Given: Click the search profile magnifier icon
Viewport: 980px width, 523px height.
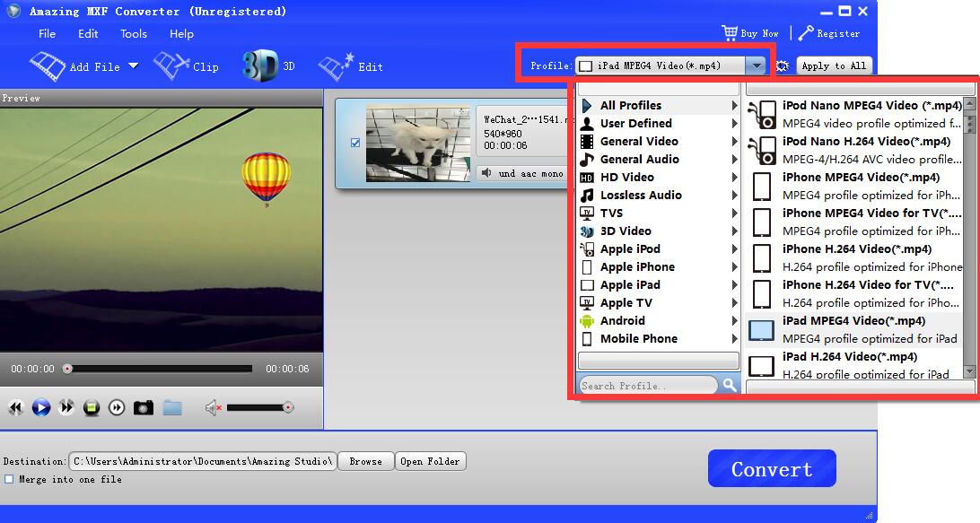Looking at the screenshot, I should click(730, 385).
